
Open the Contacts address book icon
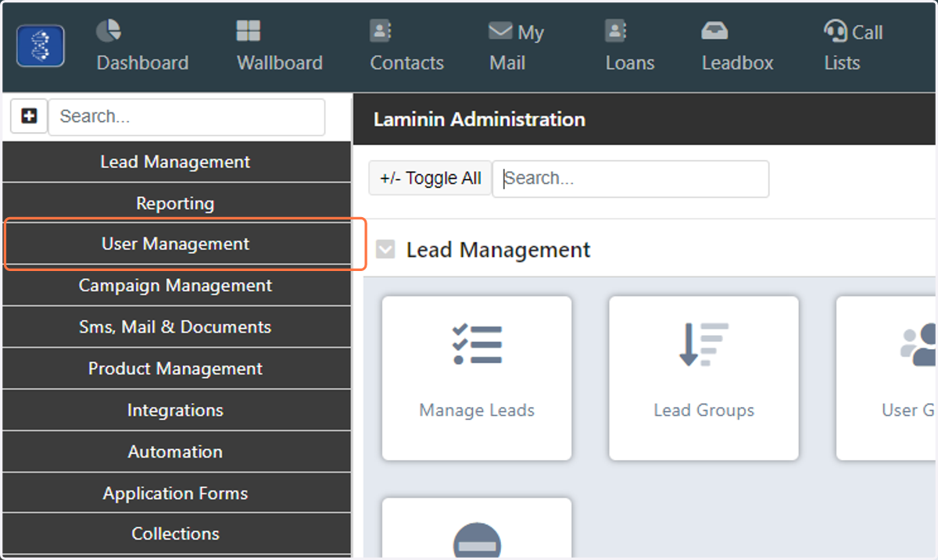pos(381,31)
